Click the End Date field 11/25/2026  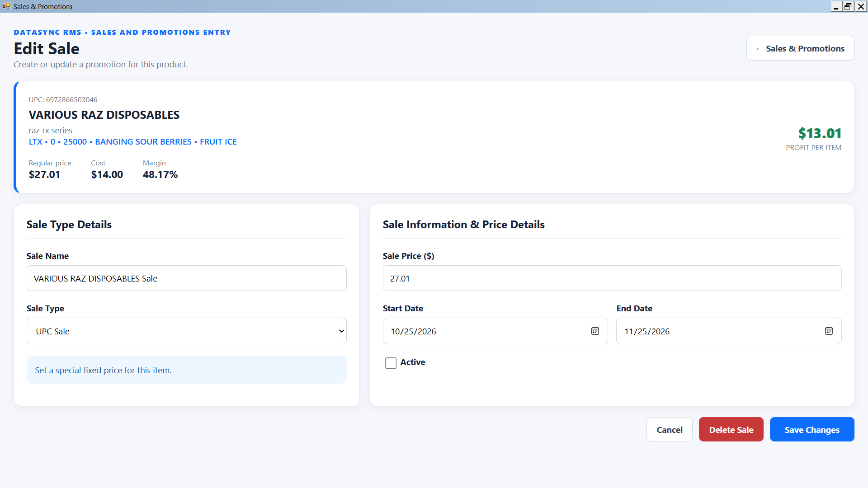729,331
